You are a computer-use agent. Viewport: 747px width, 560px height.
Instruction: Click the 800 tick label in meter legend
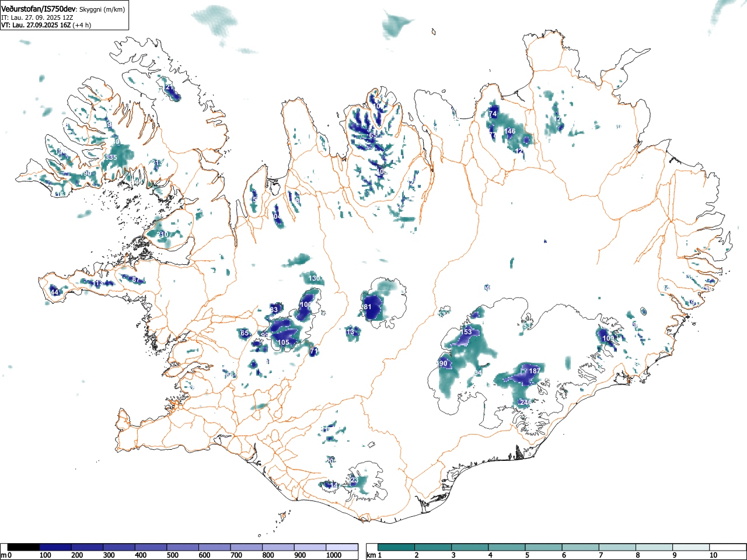(268, 555)
